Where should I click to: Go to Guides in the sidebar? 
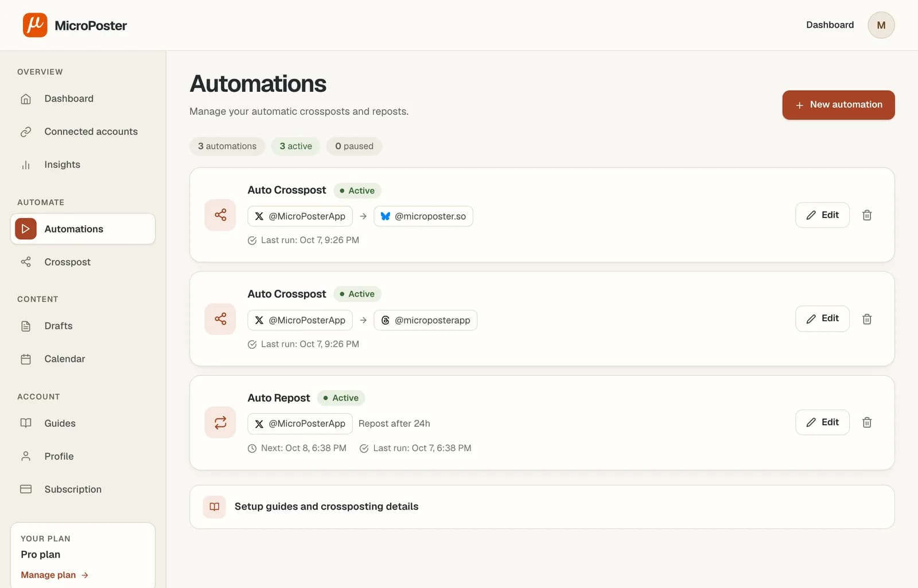tap(83, 423)
